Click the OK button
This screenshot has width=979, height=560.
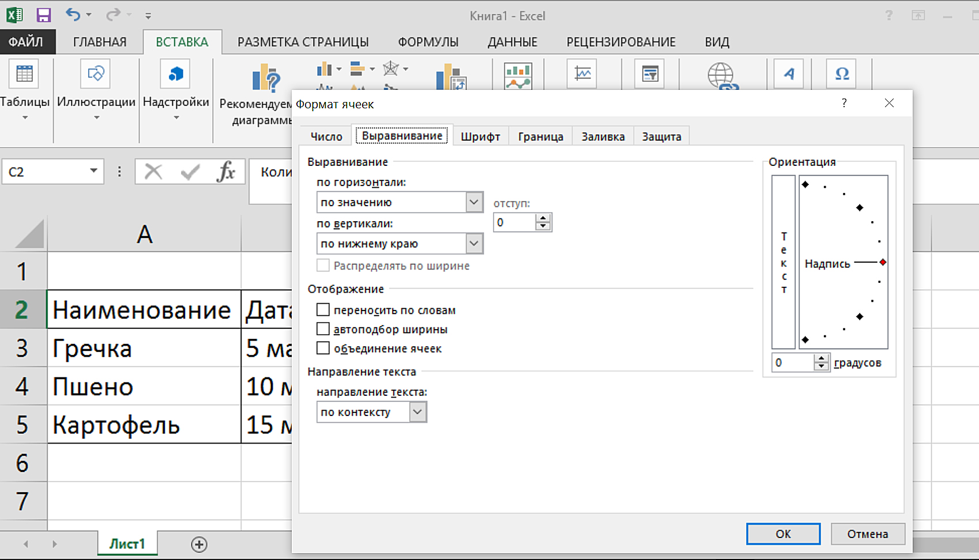783,533
